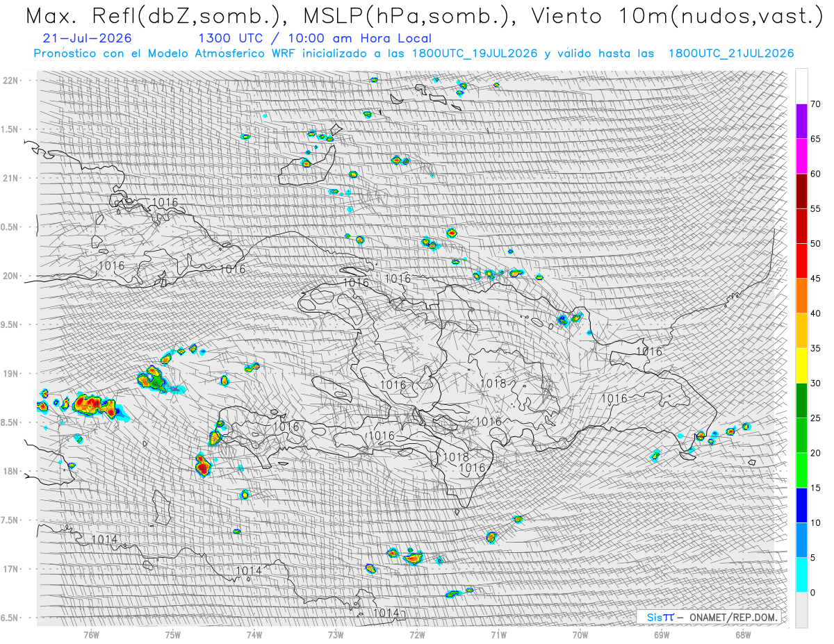The image size is (834, 644).
Task: Click '1300 UTC / 10:00 am Hora Local'
Action: (315, 39)
